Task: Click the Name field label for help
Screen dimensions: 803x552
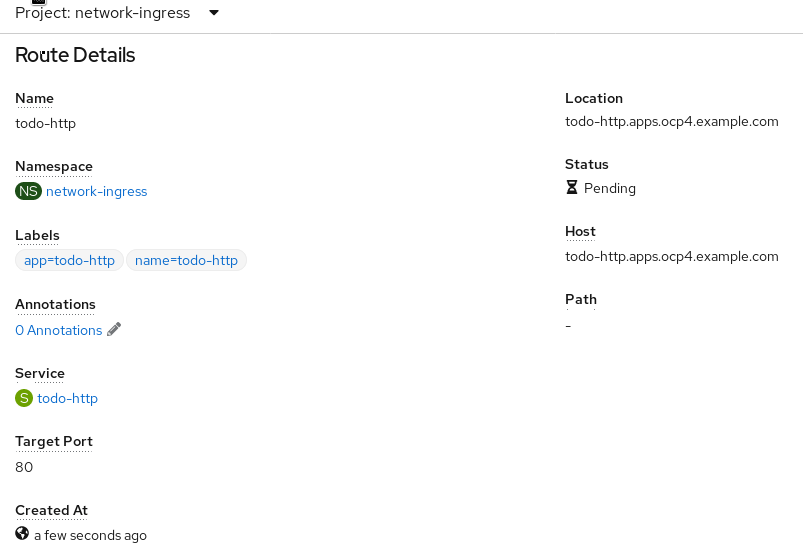Action: coord(34,98)
